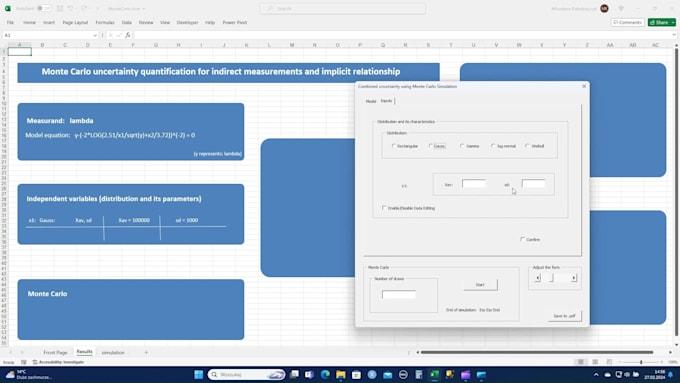The image size is (680, 383).
Task: Click the Redo icon
Action: (x=84, y=8)
